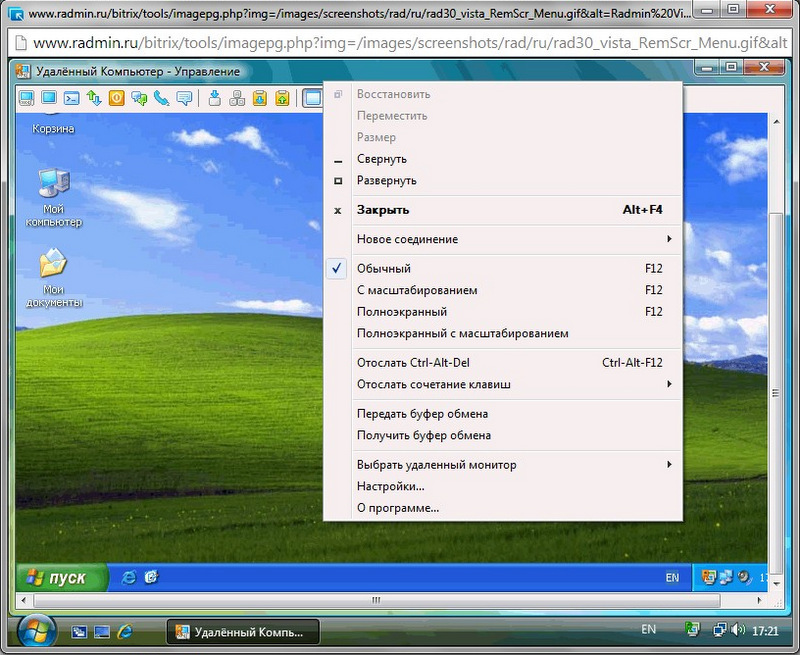This screenshot has height=655, width=800.
Task: Open Text Chat speech bubbles icon
Action: pos(139,97)
